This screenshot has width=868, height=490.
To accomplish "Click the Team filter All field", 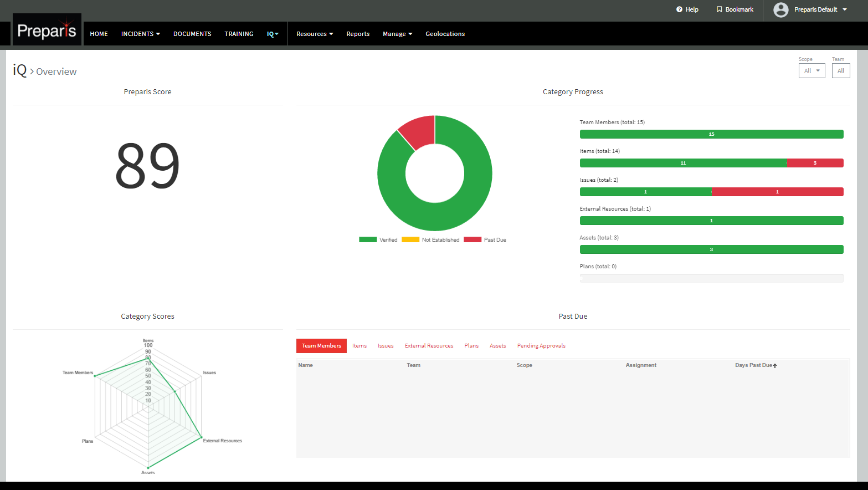I will 840,70.
